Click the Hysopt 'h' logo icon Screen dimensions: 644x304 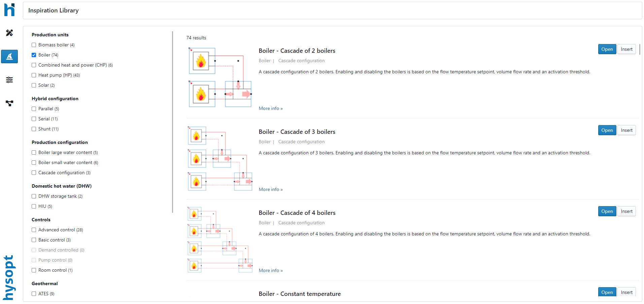pyautogui.click(x=9, y=10)
